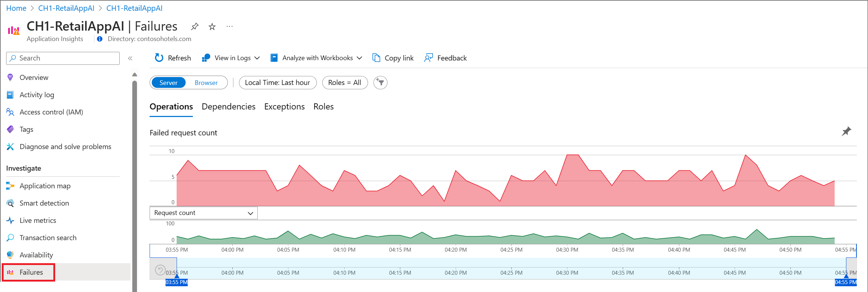Viewport: 868px width, 292px height.
Task: Switch to the Exceptions tab
Action: (284, 107)
